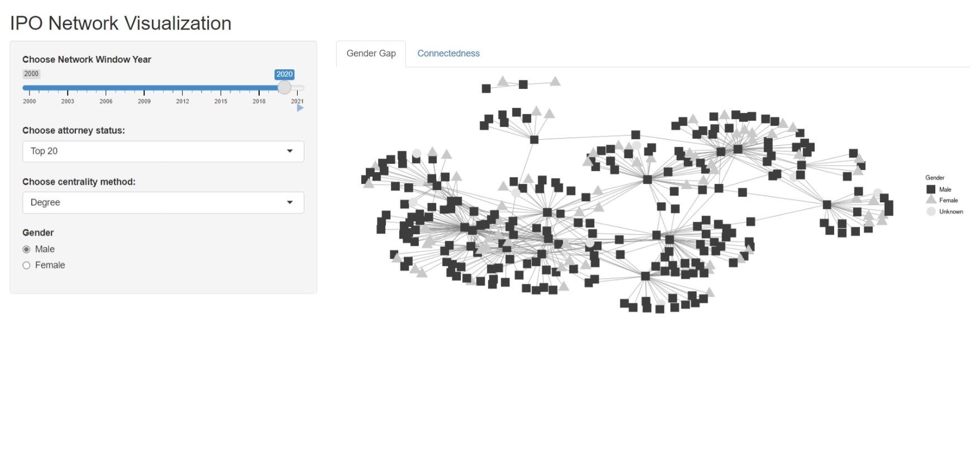
Task: Click the 2018 tick label on the year slider
Action: click(259, 102)
